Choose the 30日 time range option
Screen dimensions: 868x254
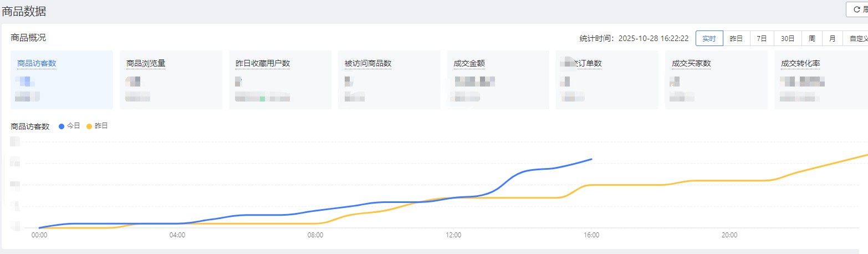point(788,38)
